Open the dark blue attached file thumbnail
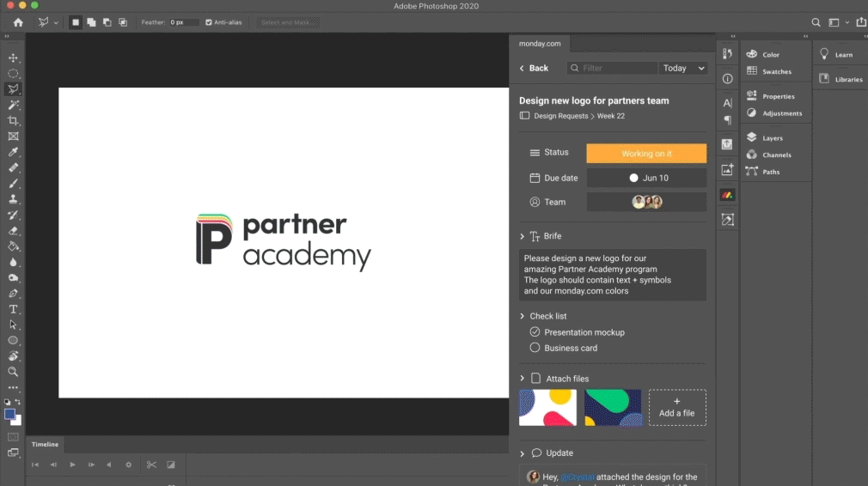The width and height of the screenshot is (868, 486). tap(614, 408)
